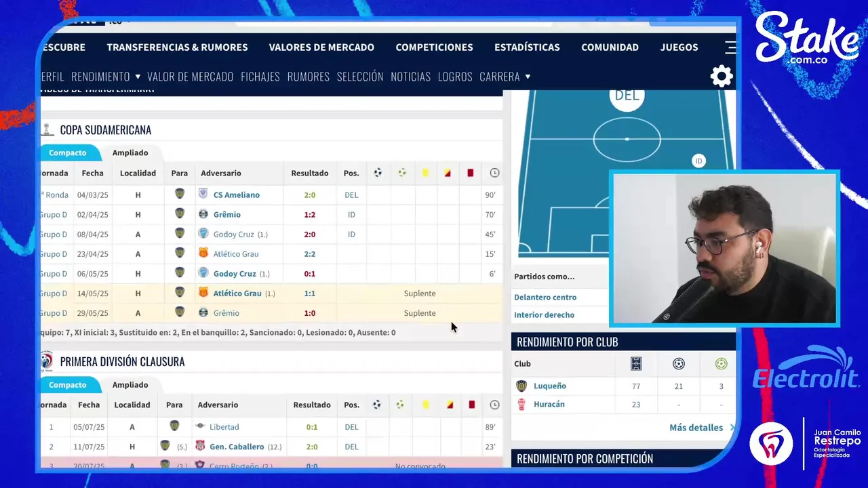Click the matches played icon in Rendimiento por Club
The height and width of the screenshot is (488, 868).
pos(636,364)
